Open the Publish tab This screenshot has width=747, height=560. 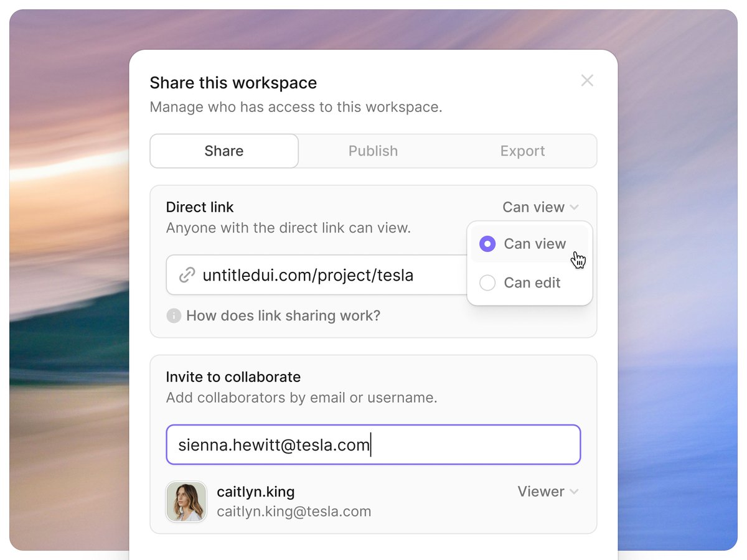[x=373, y=151]
